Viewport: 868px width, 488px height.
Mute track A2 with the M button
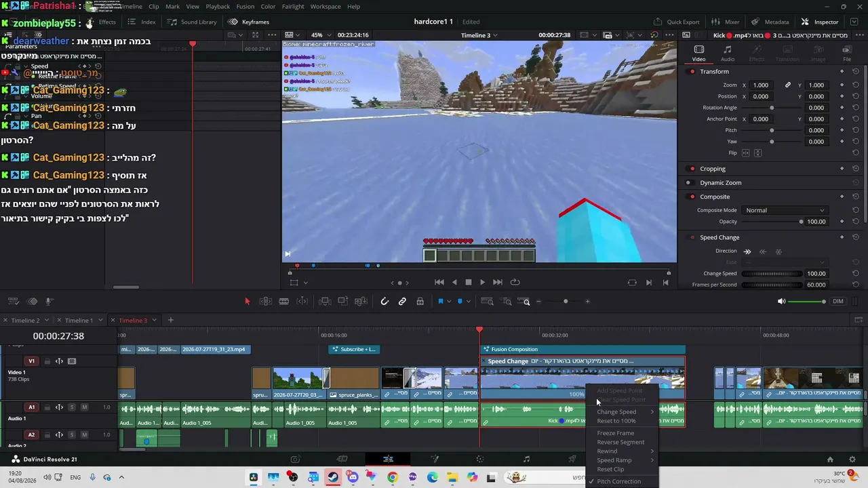tap(84, 435)
